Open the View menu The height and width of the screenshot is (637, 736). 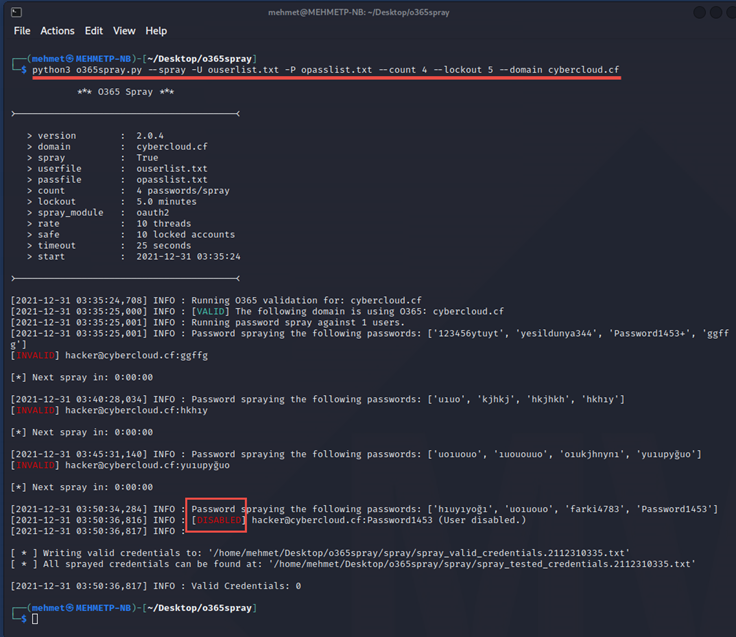124,31
